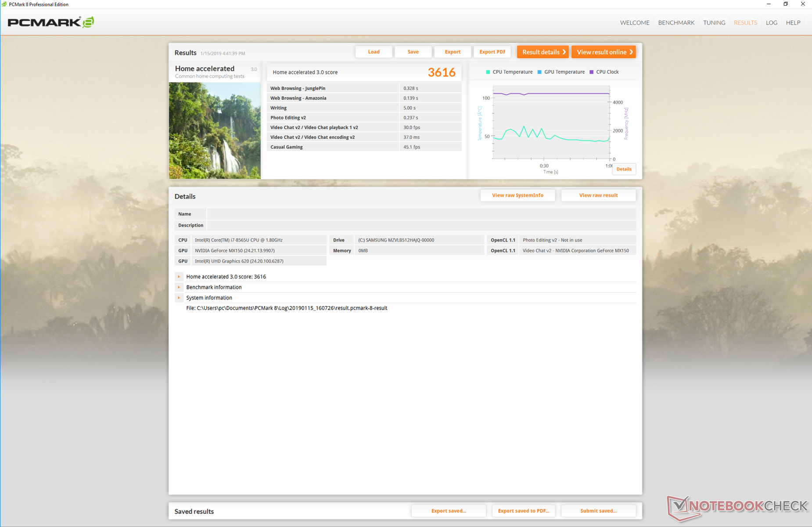Image resolution: width=812 pixels, height=527 pixels.
Task: Expand Home accelerated 3.0 score section
Action: tap(179, 277)
